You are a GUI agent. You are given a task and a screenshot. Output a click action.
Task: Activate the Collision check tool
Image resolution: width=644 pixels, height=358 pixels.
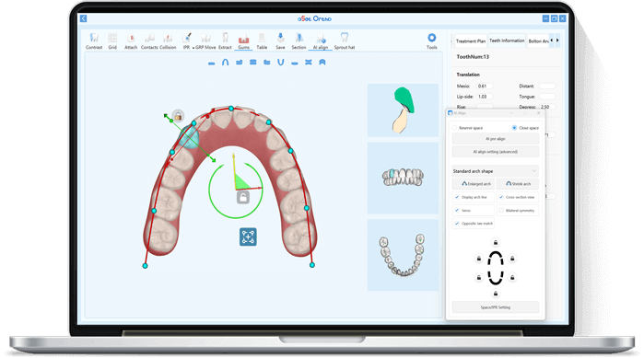pyautogui.click(x=168, y=41)
